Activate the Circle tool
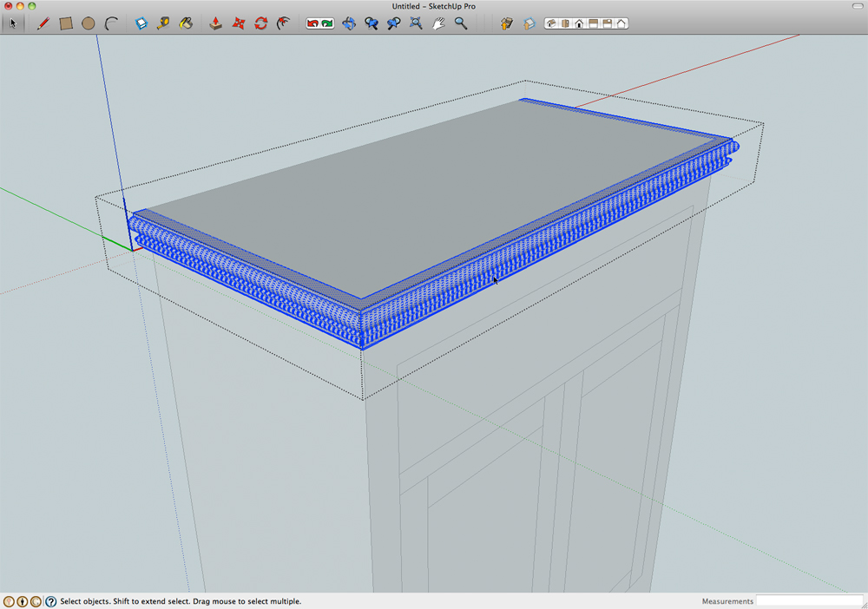 (x=89, y=23)
